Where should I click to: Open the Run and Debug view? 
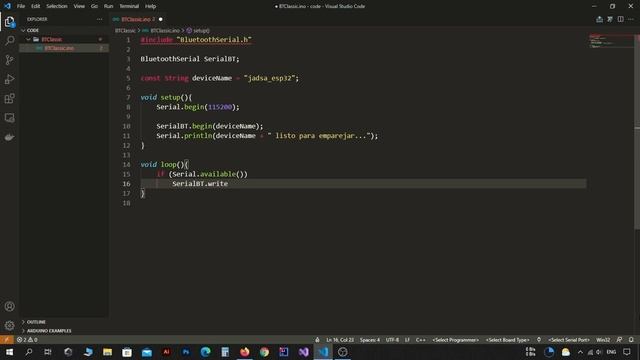9,79
